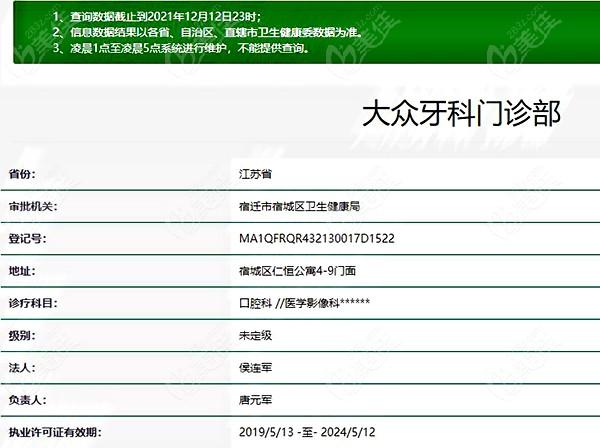Click the 负责人 label
Viewport: 600px width, 448px height.
(28, 400)
